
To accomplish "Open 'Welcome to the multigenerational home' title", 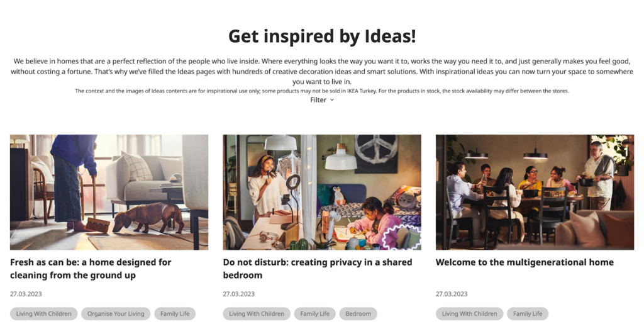I will tap(525, 262).
